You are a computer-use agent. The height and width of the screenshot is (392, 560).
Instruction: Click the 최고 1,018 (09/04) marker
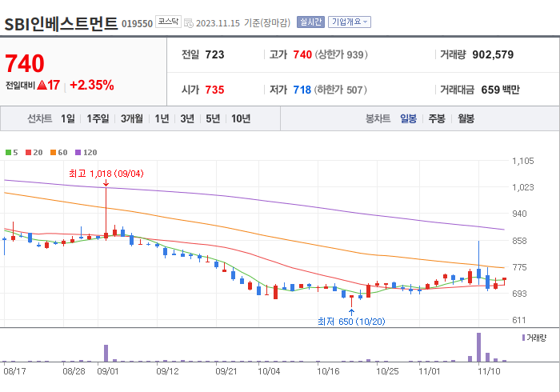click(x=106, y=174)
